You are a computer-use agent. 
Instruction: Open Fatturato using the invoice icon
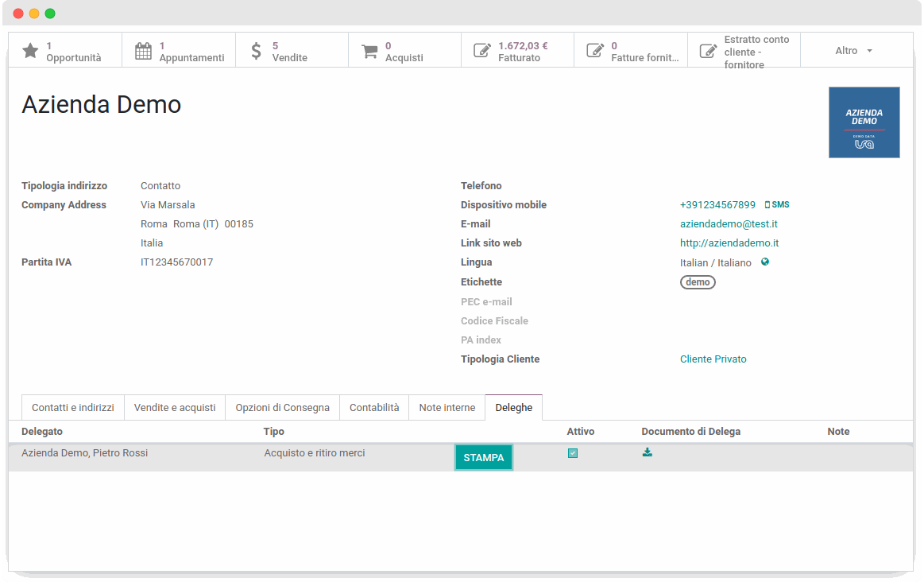[x=481, y=49]
